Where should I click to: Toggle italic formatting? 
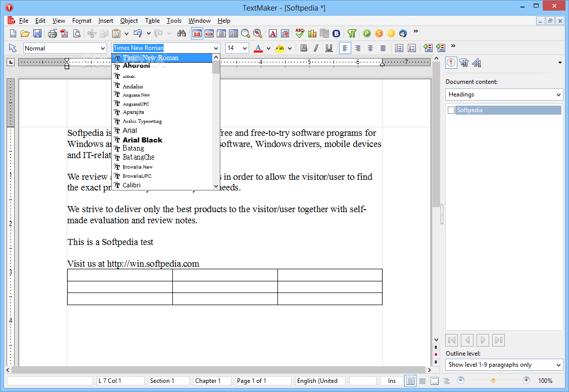[x=316, y=48]
